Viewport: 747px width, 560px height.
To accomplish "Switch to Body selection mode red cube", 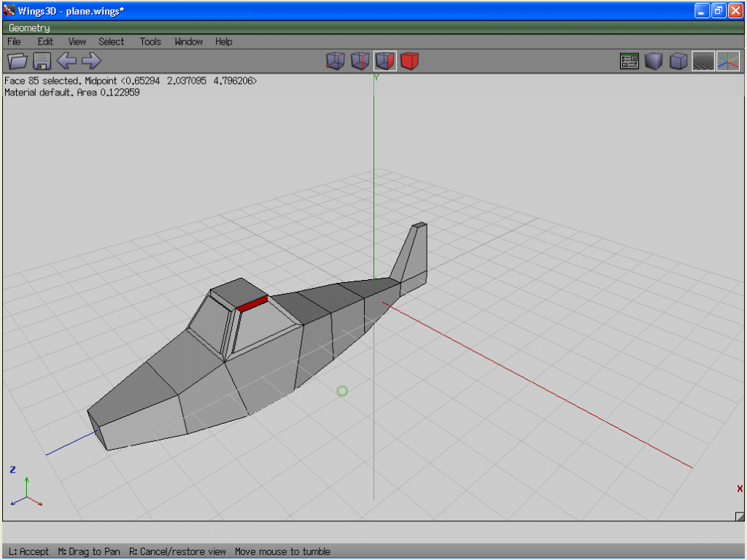I will 410,61.
